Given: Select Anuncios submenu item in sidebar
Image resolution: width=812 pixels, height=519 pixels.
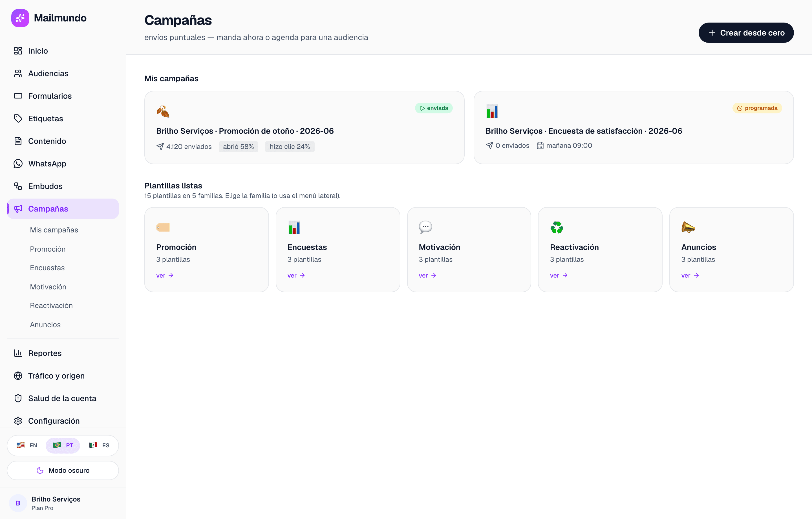Looking at the screenshot, I should click(45, 325).
